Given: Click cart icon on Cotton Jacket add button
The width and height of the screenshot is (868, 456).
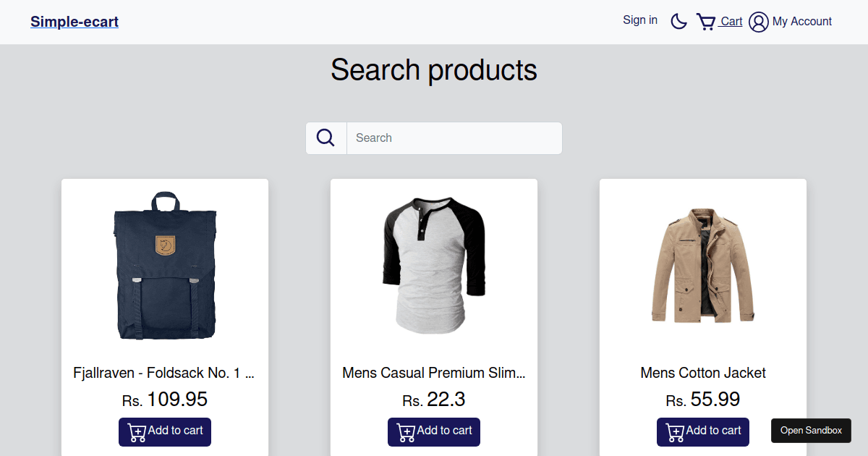Looking at the screenshot, I should (675, 432).
